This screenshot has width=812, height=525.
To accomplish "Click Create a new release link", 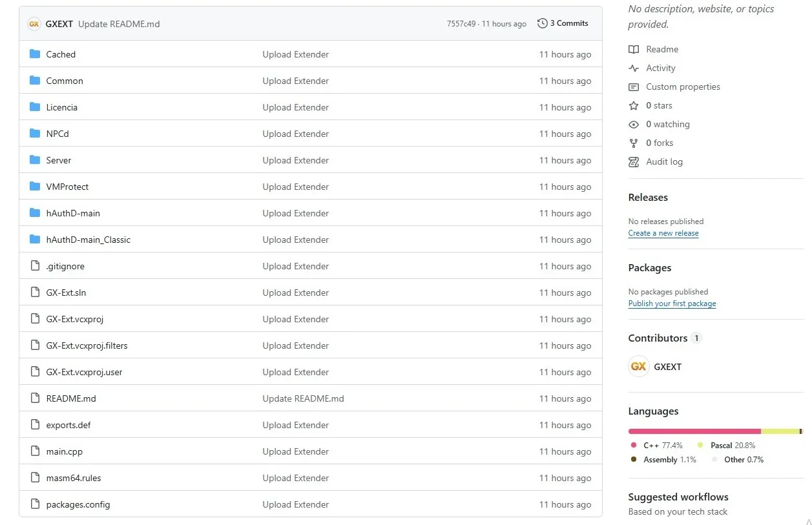I will pos(663,233).
